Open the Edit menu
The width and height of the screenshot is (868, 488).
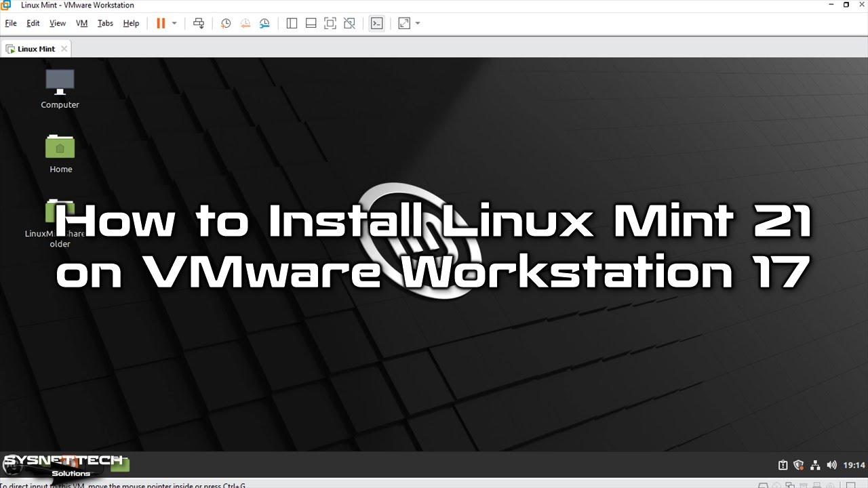pos(33,23)
